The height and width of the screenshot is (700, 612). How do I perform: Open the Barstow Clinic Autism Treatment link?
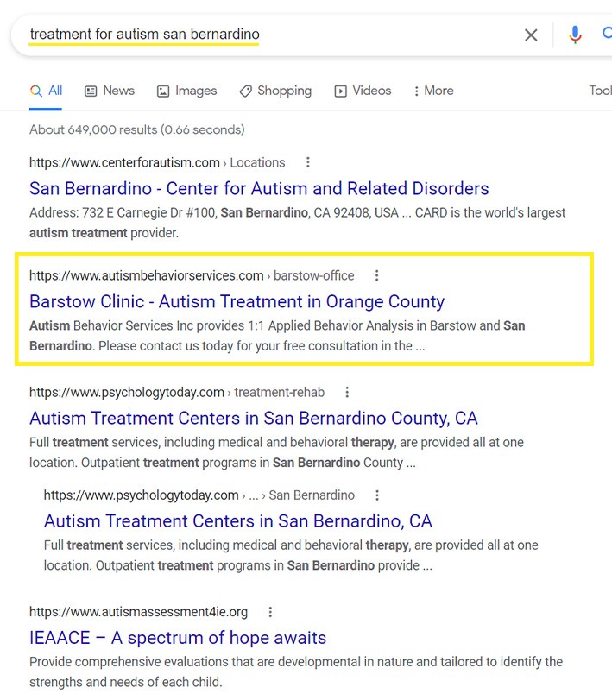(x=237, y=301)
